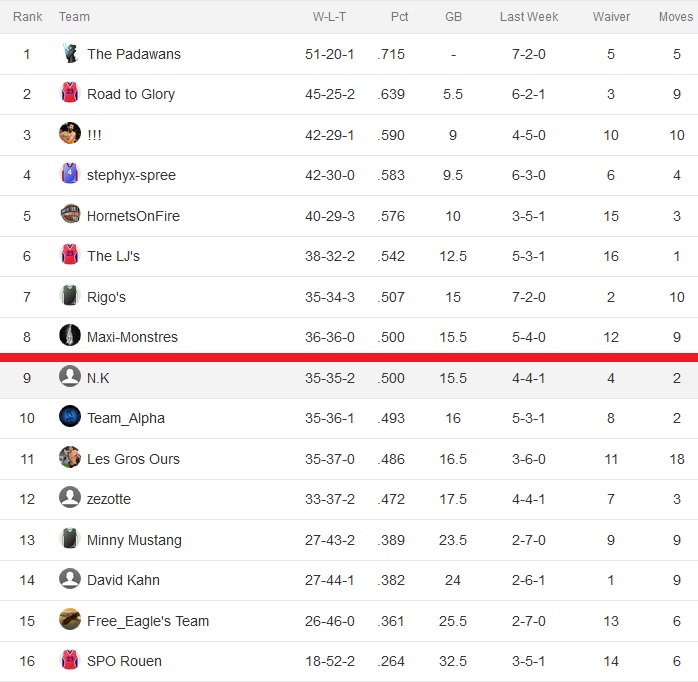Click SPO Rouen red jersey icon
Screen dimensions: 698x682
(x=70, y=659)
